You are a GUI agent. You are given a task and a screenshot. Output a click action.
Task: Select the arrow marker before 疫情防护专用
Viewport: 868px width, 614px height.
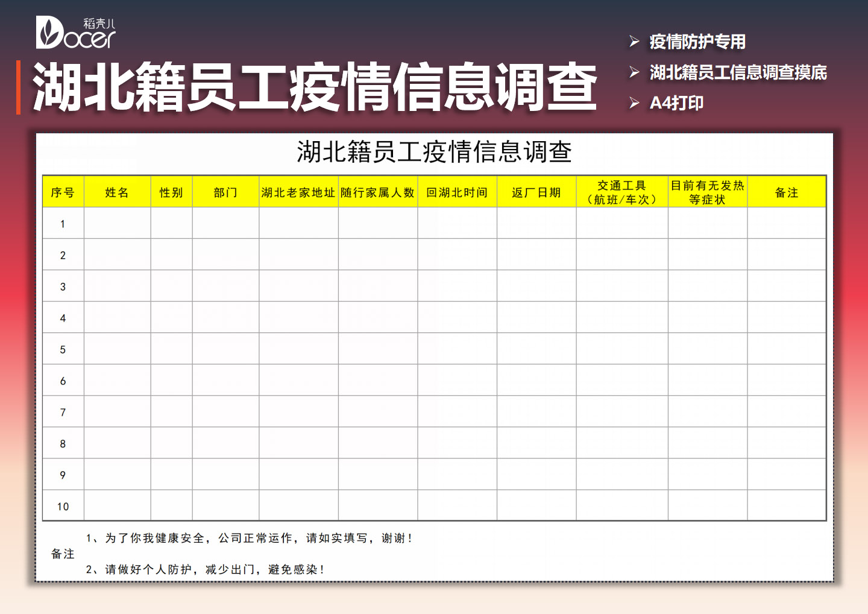[x=633, y=42]
